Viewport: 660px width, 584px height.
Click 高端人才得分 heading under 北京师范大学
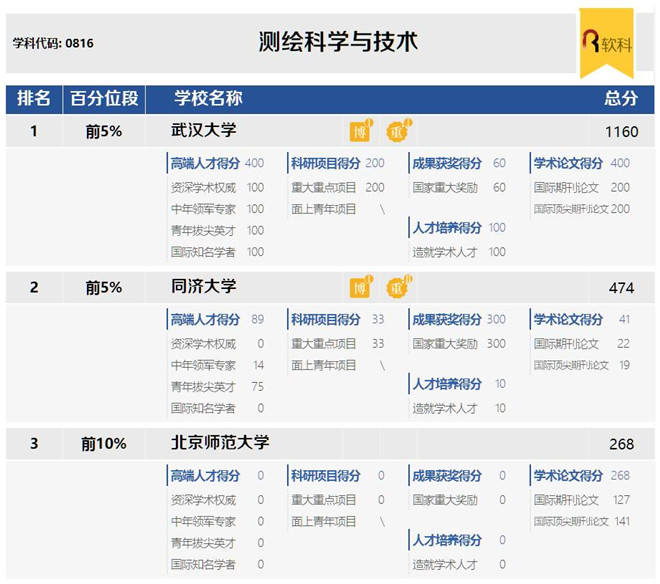pos(205,476)
